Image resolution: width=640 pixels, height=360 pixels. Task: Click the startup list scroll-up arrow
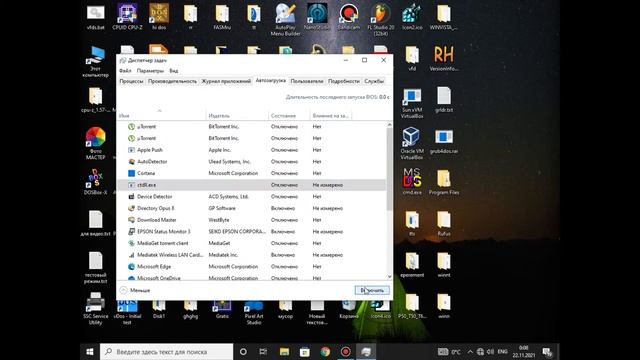389,124
